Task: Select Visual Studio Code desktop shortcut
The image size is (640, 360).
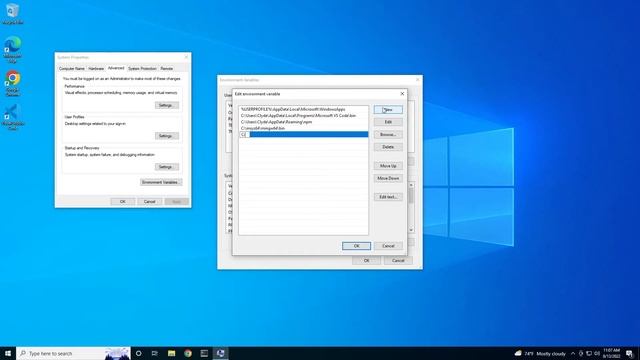Action: pyautogui.click(x=13, y=118)
